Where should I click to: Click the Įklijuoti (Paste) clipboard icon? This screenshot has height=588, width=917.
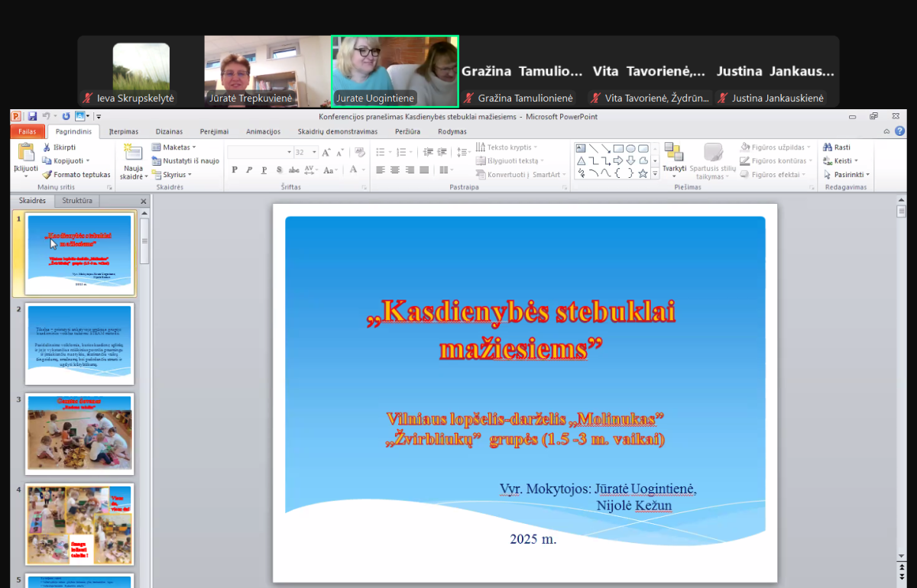pos(26,153)
